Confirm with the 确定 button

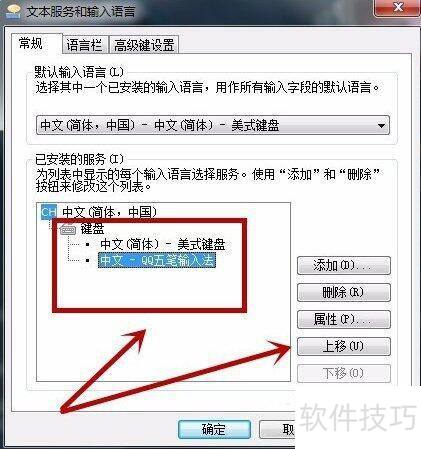coord(214,429)
